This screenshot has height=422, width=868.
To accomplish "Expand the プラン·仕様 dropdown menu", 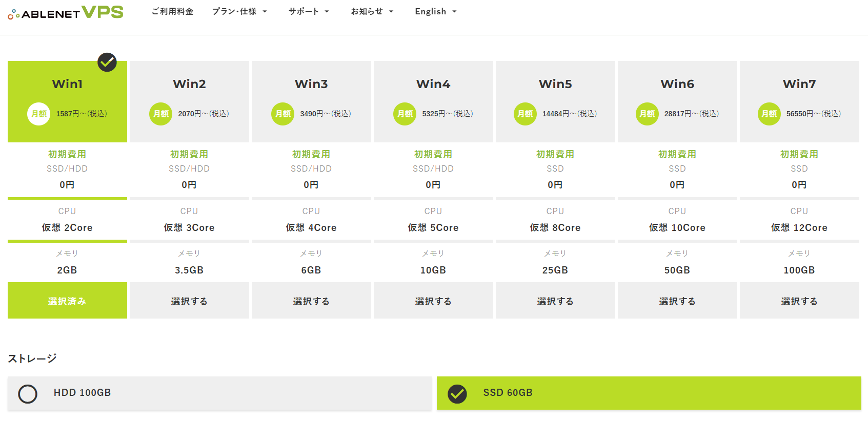I will point(239,11).
